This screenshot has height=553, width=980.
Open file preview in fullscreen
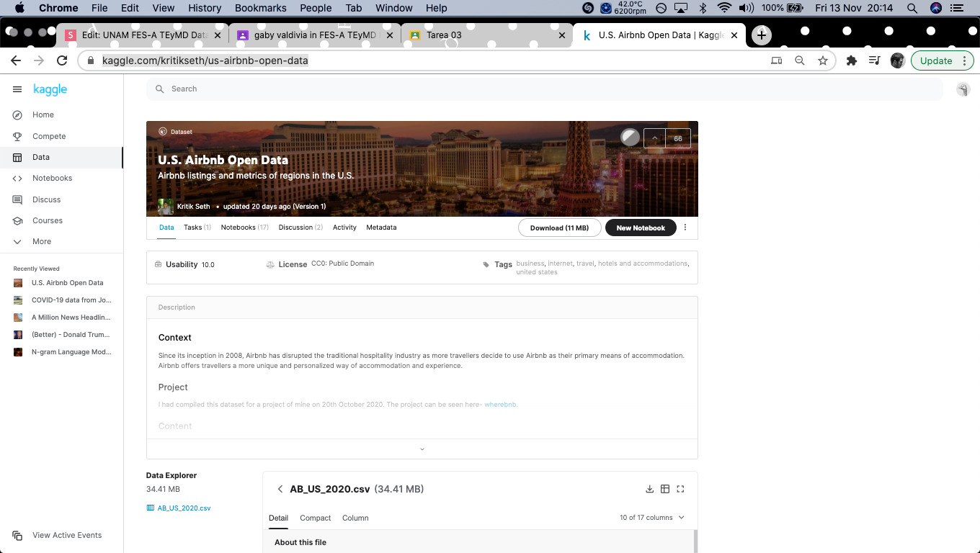680,489
